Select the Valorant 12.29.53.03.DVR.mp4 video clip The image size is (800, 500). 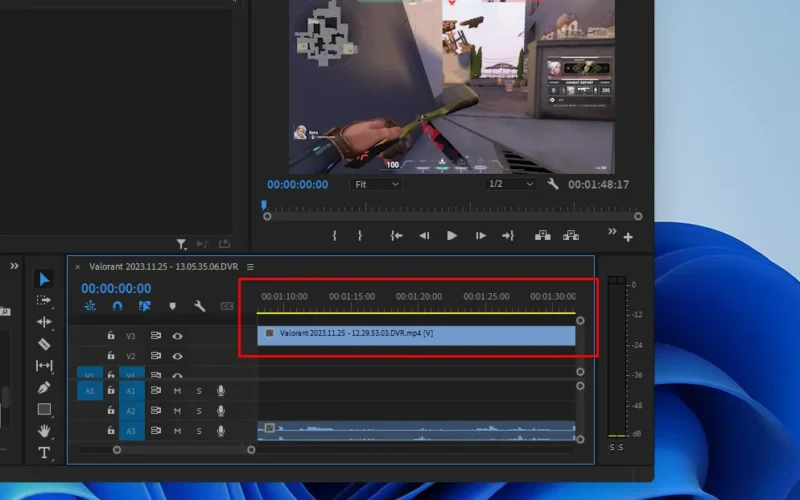416,336
